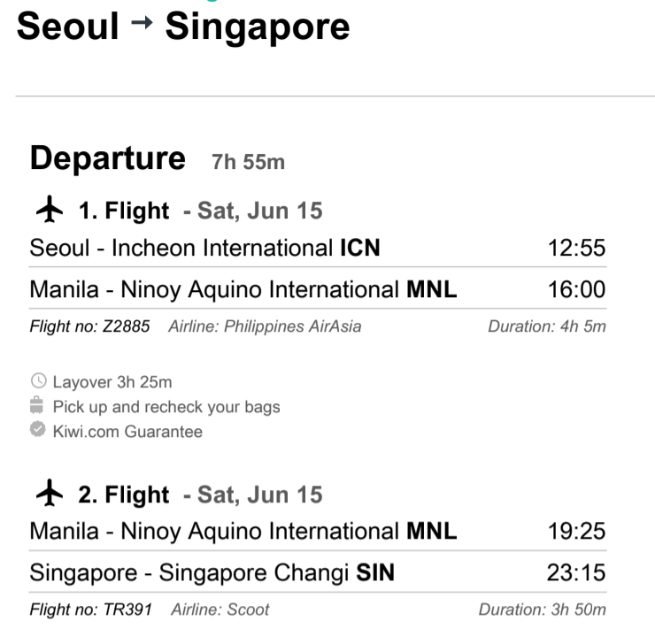Click the Seoul → Singapore title
655x644 pixels.
tap(183, 27)
